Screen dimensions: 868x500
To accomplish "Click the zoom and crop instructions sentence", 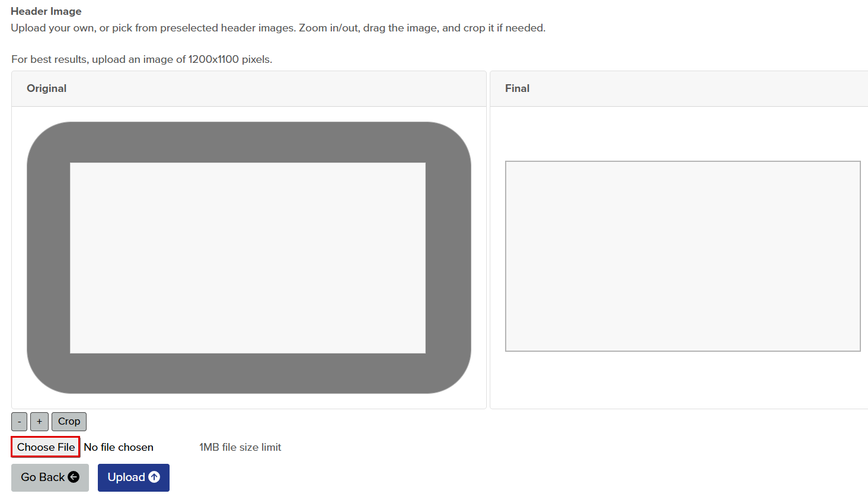I will (277, 28).
